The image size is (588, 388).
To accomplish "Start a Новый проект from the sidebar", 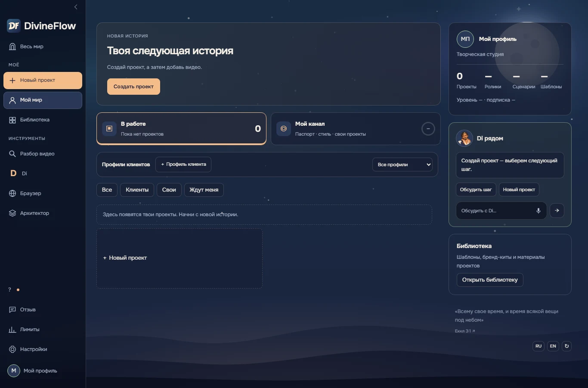I will pos(43,80).
